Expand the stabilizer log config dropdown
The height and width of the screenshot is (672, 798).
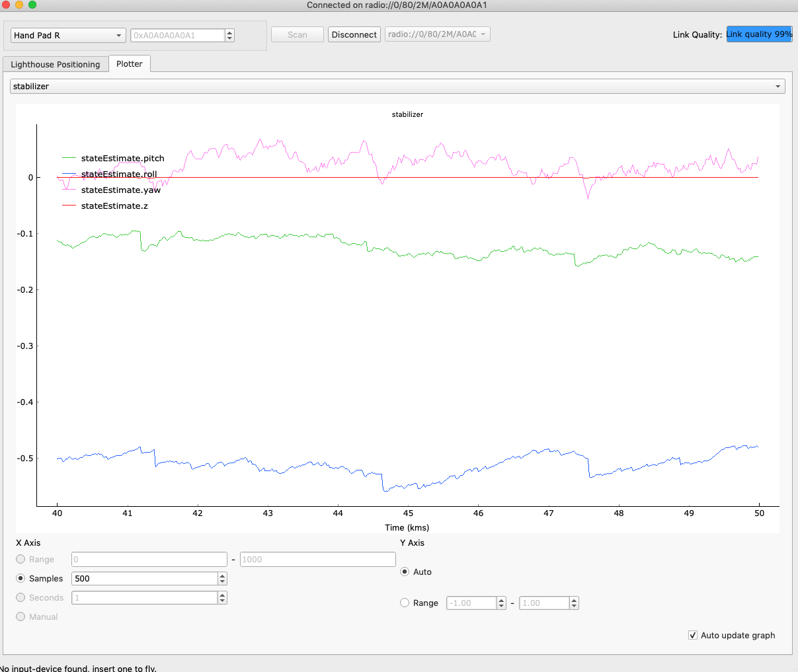[x=397, y=87]
